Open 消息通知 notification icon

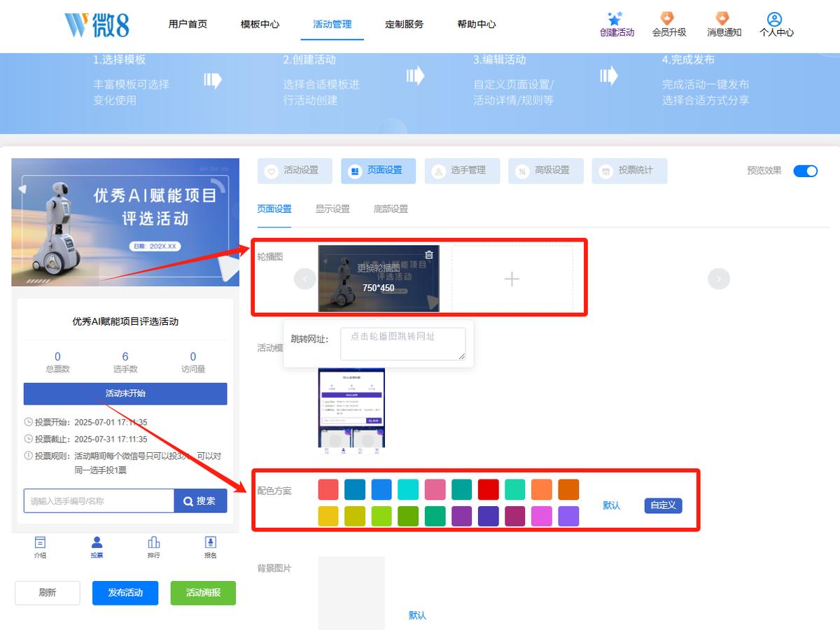click(x=722, y=17)
